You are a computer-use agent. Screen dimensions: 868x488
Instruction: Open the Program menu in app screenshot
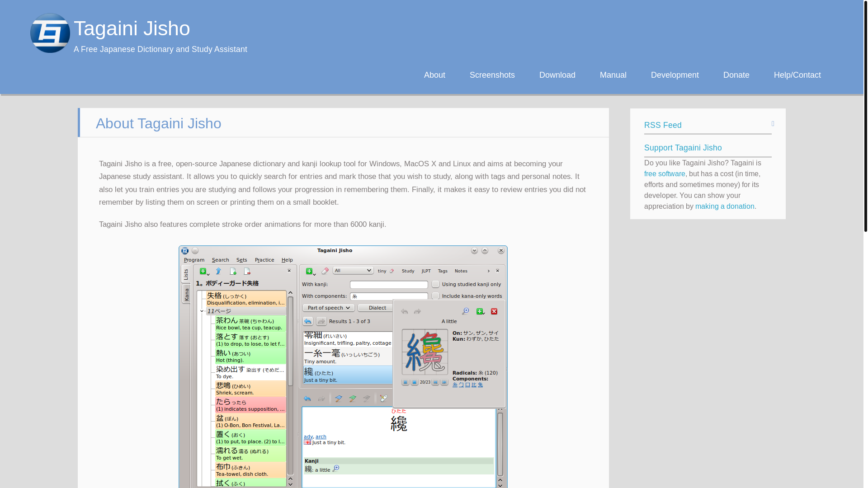(194, 260)
